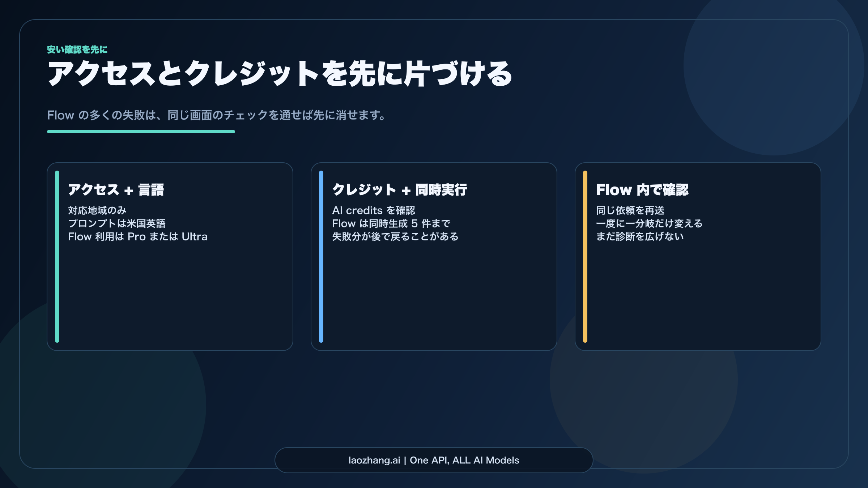Select Flow 利用は Pro または Ultra

click(x=138, y=237)
